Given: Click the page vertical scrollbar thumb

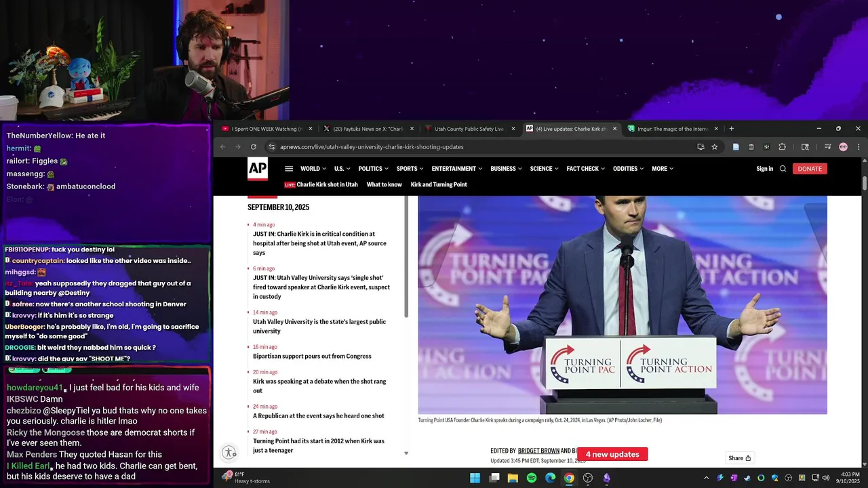Looking at the screenshot, I should [865, 182].
